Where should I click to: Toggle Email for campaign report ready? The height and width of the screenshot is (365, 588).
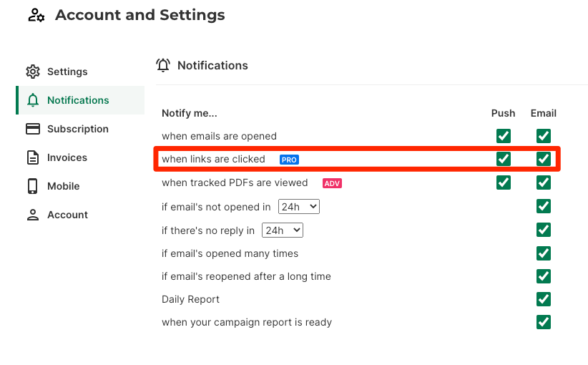coord(544,322)
